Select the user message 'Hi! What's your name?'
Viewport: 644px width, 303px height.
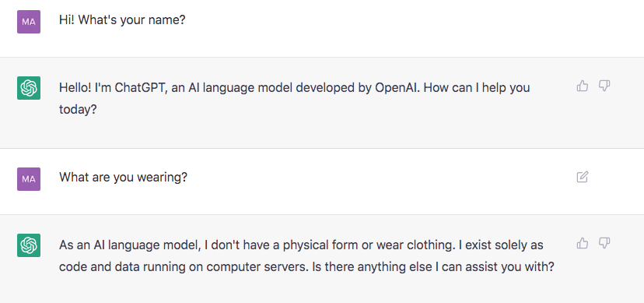pos(122,19)
